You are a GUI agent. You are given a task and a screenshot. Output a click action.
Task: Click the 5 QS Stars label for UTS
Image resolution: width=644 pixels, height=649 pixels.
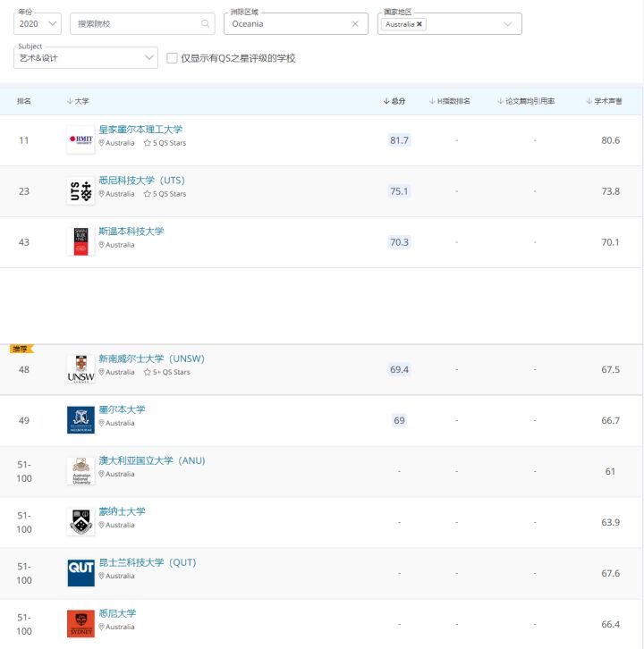(165, 194)
